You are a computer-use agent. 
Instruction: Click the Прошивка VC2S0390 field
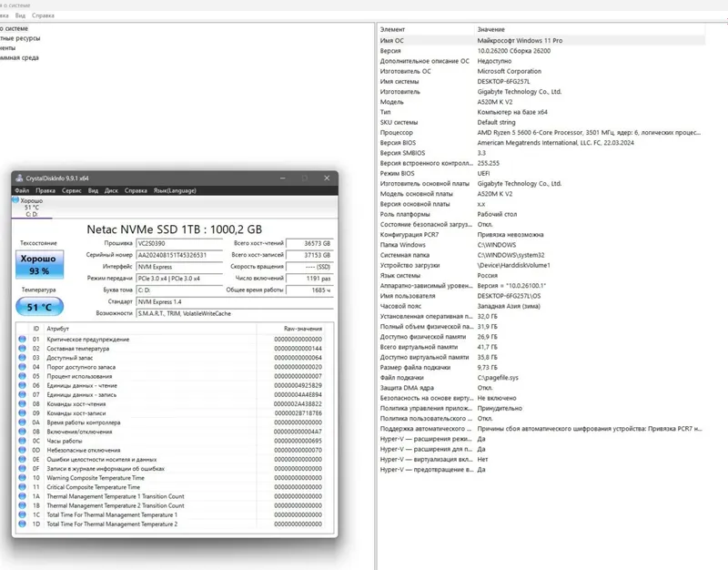coord(179,243)
